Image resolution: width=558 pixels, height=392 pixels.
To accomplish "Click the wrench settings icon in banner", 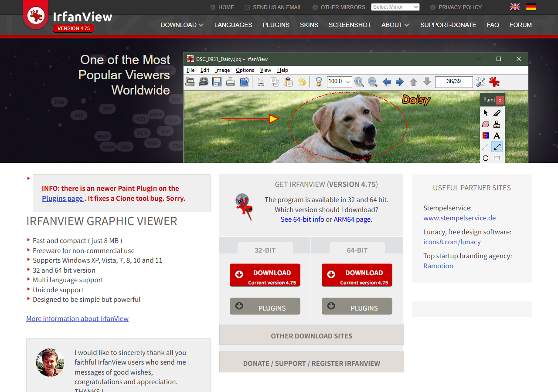I will 481,81.
